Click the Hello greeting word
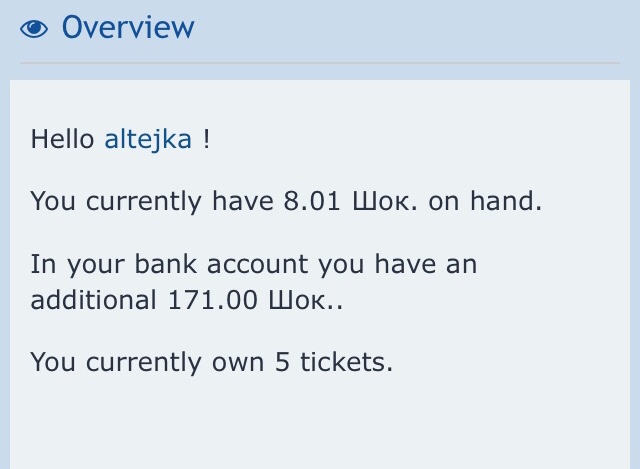Viewport: 640px width, 469px height. 63,139
